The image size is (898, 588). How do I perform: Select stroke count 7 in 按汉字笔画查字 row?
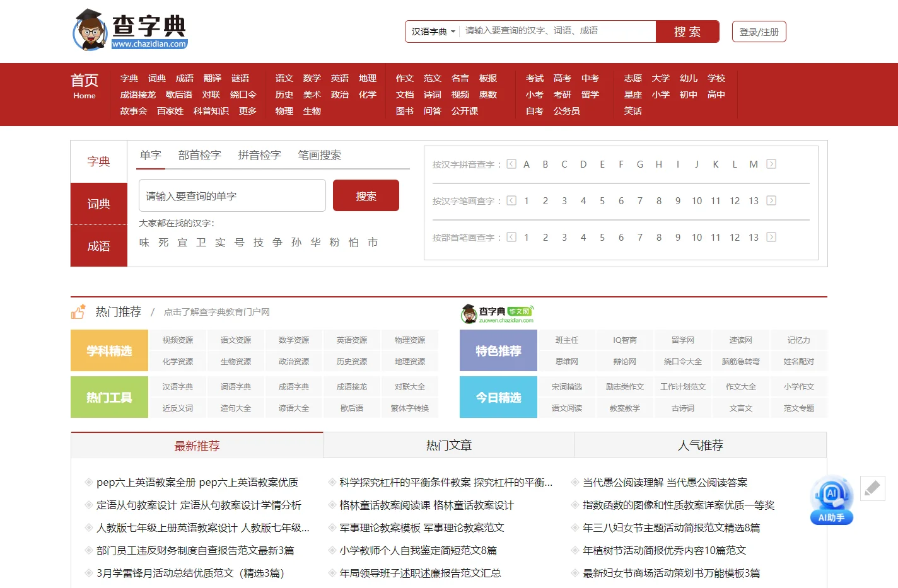pyautogui.click(x=640, y=201)
